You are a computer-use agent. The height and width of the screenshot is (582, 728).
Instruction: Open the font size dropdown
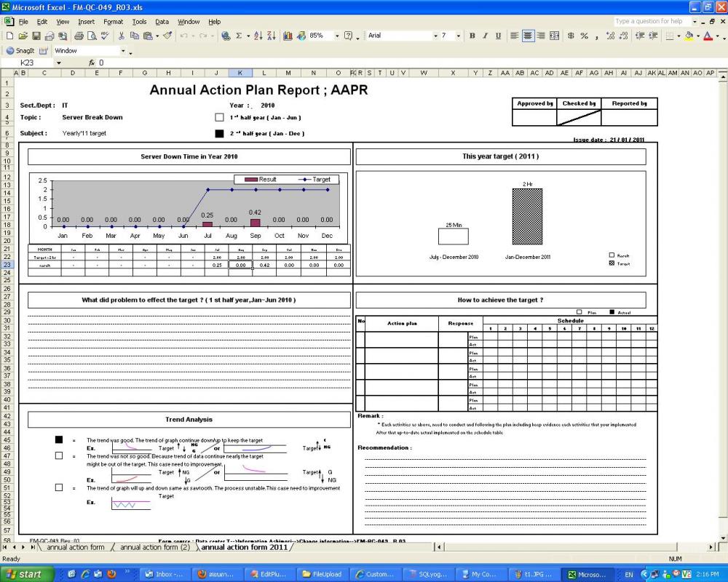click(458, 36)
